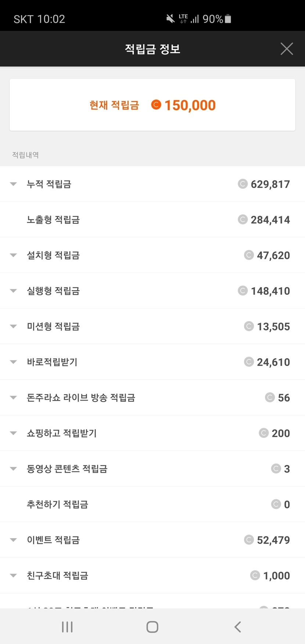Tap the Android back navigation icon
305x644 pixels.
pyautogui.click(x=238, y=627)
